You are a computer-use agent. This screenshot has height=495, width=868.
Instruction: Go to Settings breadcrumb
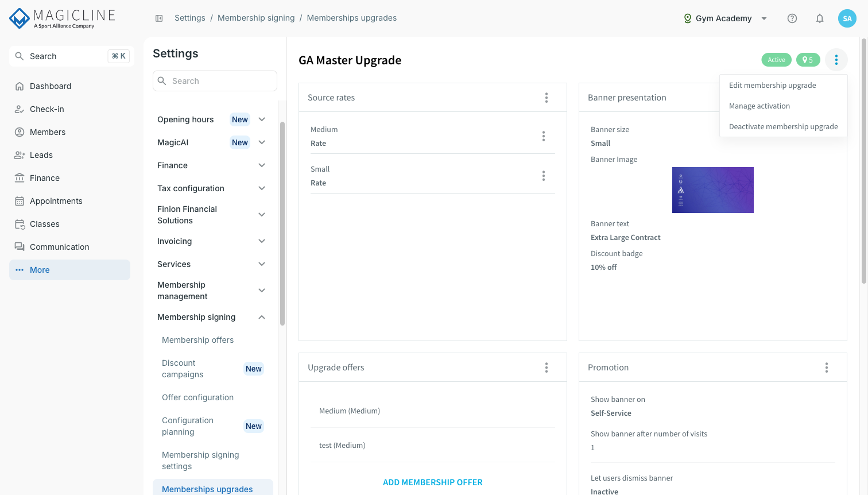coord(190,18)
